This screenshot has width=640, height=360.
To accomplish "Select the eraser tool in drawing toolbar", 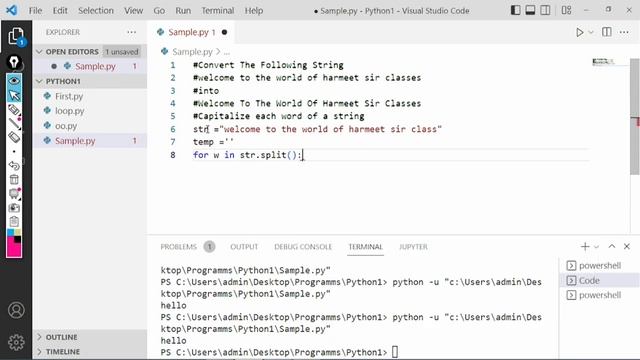I will click(14, 137).
